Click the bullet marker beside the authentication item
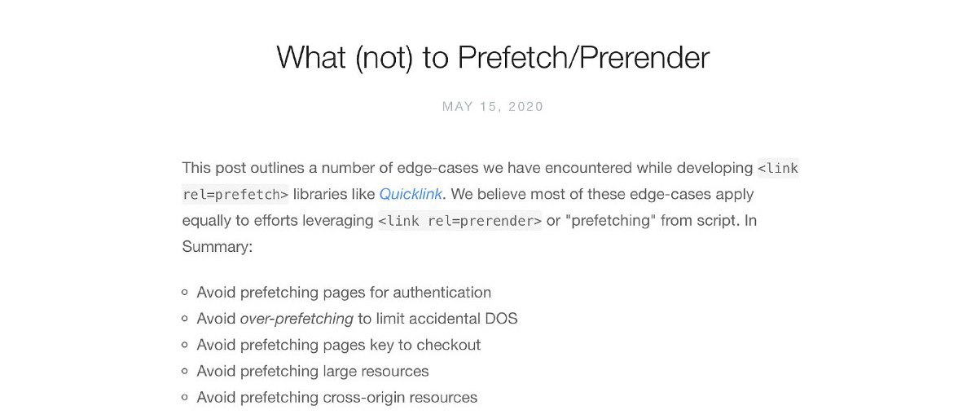The image size is (980, 419). pyautogui.click(x=186, y=293)
